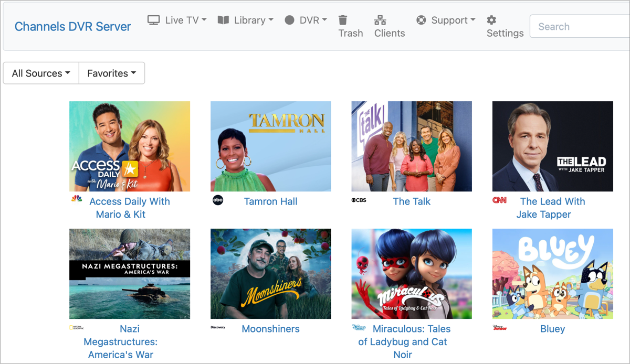Expand the Live TV menu
Viewport: 630px width, 364px height.
177,20
